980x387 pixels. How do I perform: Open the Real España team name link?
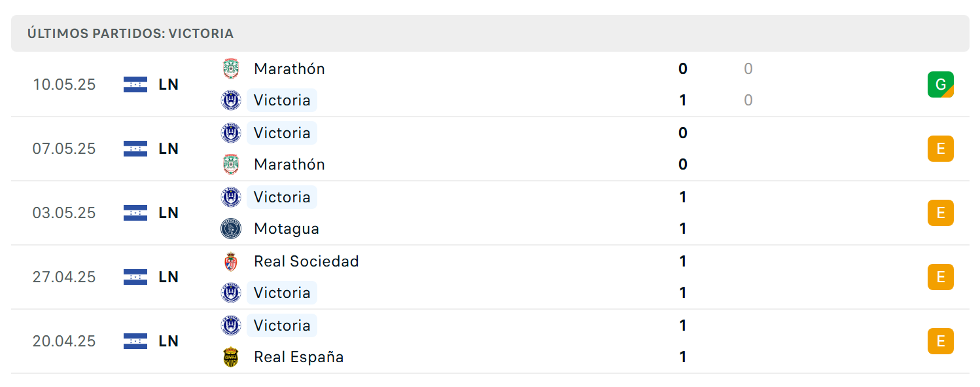tap(299, 357)
